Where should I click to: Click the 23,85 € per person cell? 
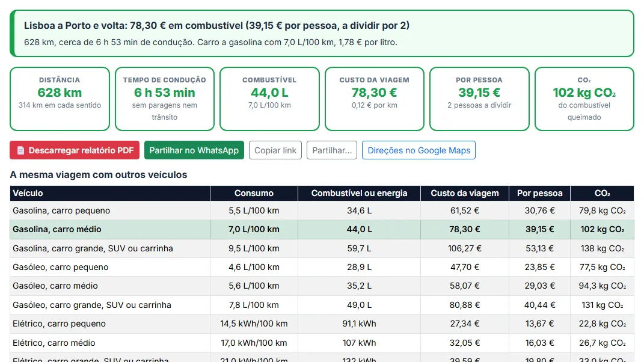click(540, 267)
